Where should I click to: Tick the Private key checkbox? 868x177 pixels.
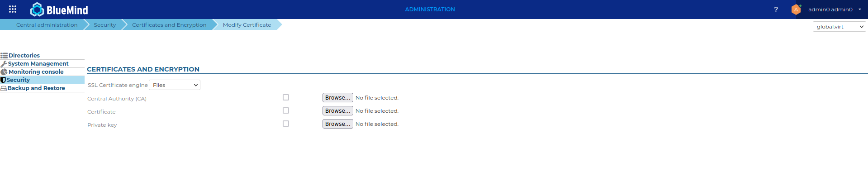[286, 124]
